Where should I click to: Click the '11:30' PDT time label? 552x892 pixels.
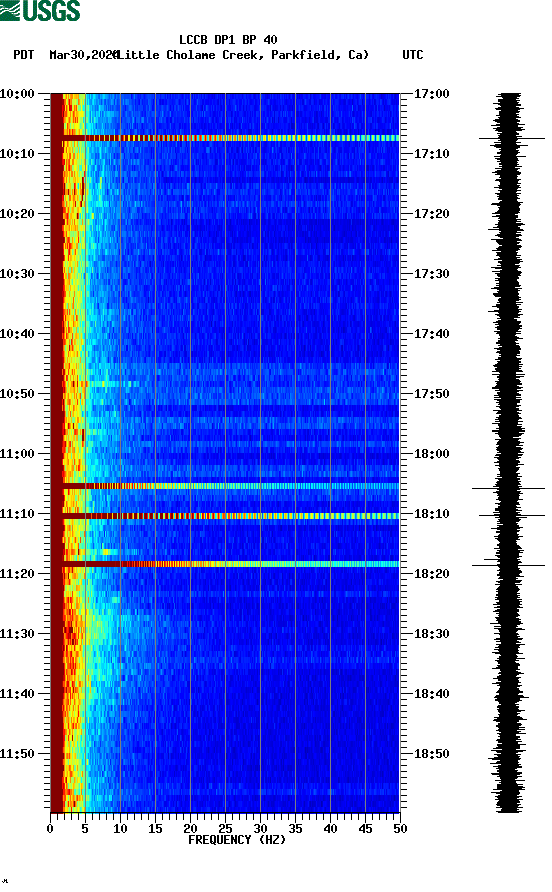[x=17, y=634]
